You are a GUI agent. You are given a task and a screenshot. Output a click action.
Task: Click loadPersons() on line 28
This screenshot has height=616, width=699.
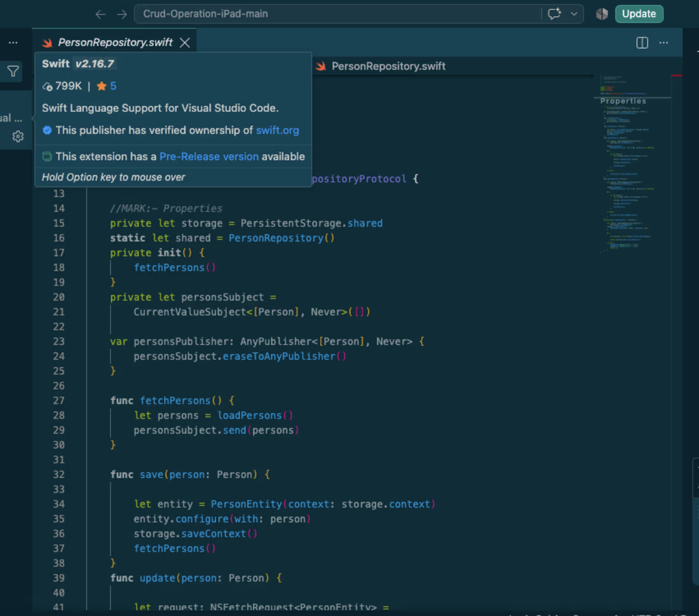255,415
